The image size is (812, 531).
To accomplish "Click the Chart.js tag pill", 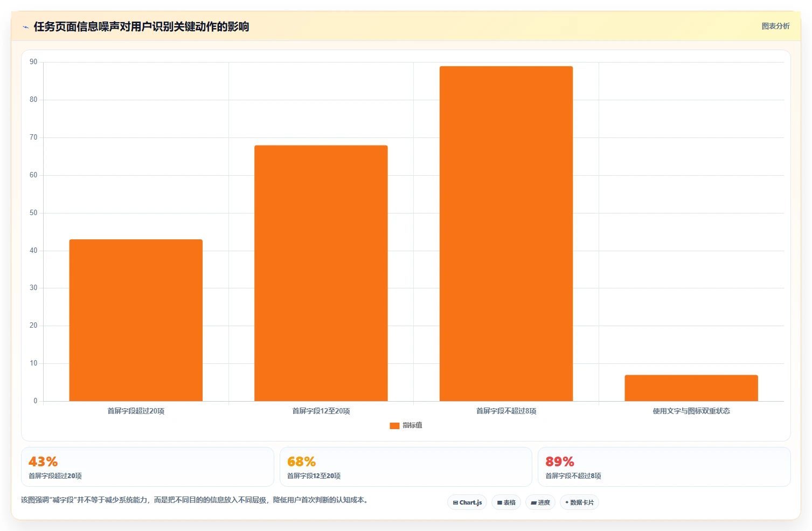I will [467, 502].
